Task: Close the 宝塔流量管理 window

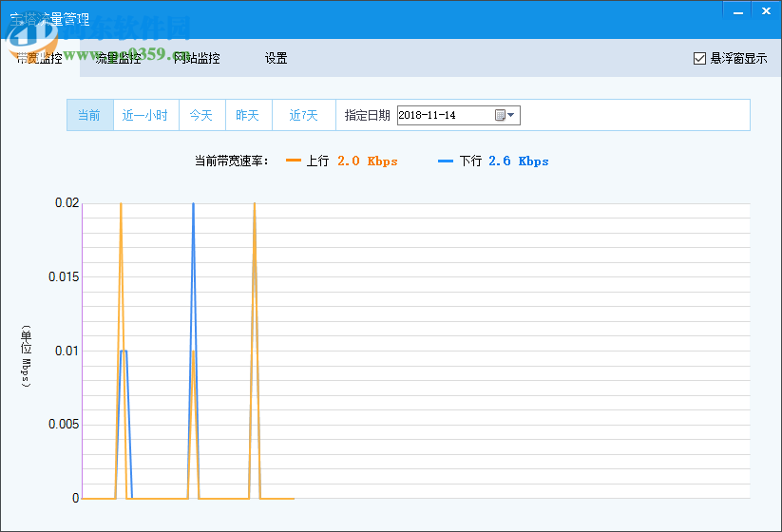Action: pyautogui.click(x=767, y=11)
